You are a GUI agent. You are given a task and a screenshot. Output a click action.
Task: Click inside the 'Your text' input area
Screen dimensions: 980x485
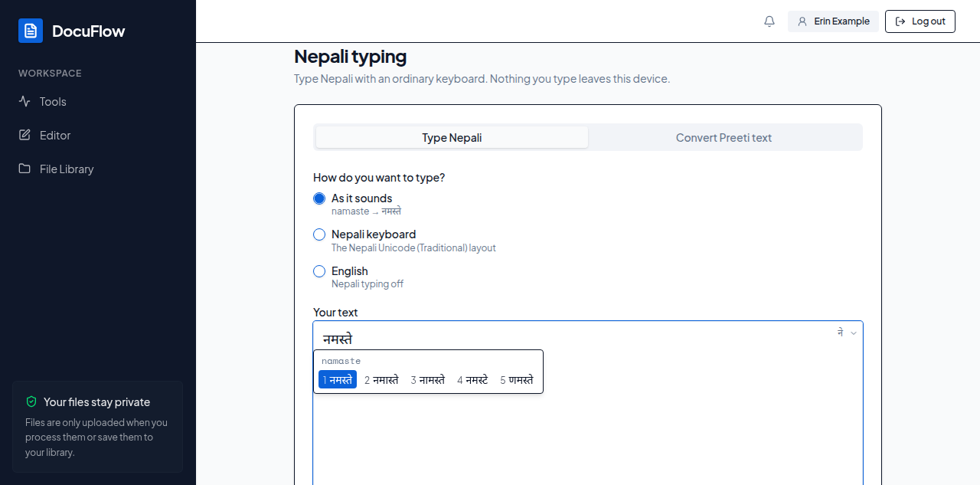pyautogui.click(x=588, y=403)
